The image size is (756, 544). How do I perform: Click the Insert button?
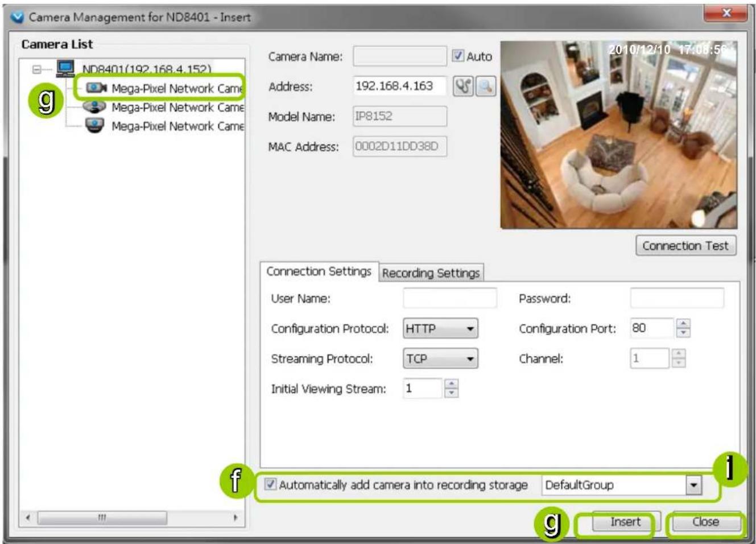click(x=626, y=522)
